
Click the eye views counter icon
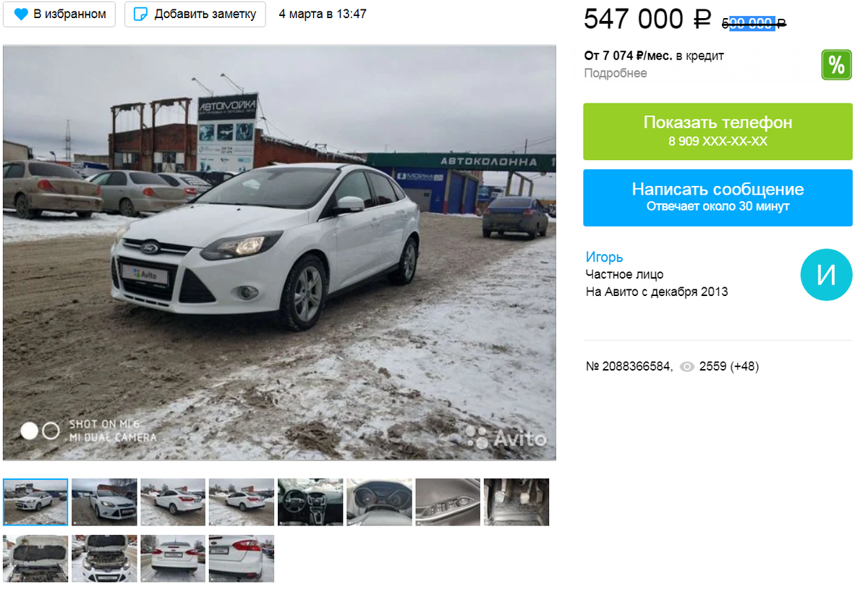coord(686,367)
